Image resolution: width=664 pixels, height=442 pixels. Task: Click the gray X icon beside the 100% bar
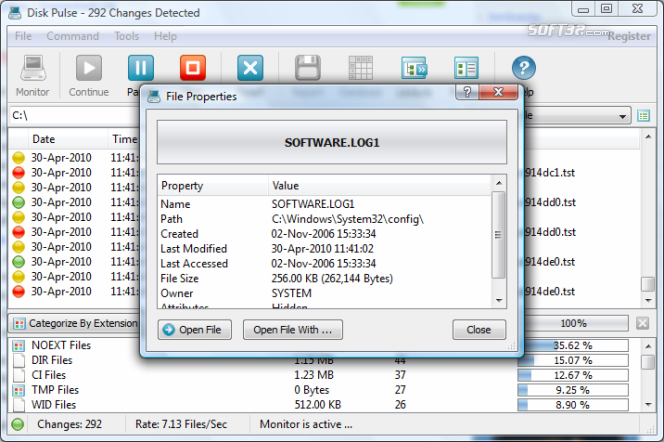(x=642, y=323)
